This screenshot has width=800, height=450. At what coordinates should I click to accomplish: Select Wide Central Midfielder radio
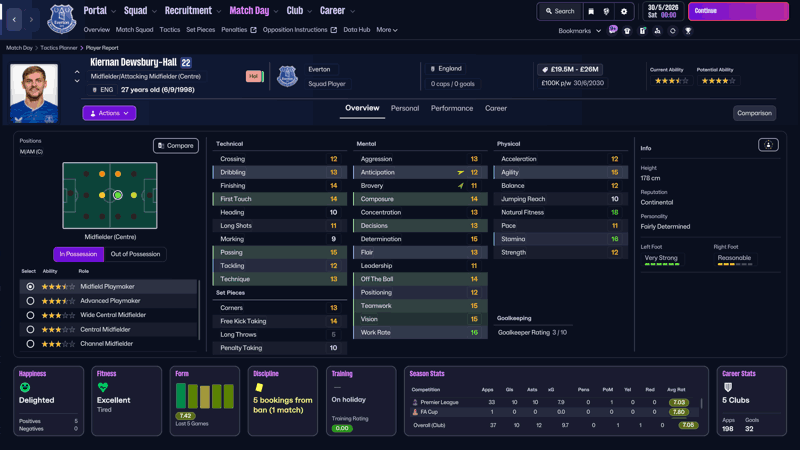30,315
